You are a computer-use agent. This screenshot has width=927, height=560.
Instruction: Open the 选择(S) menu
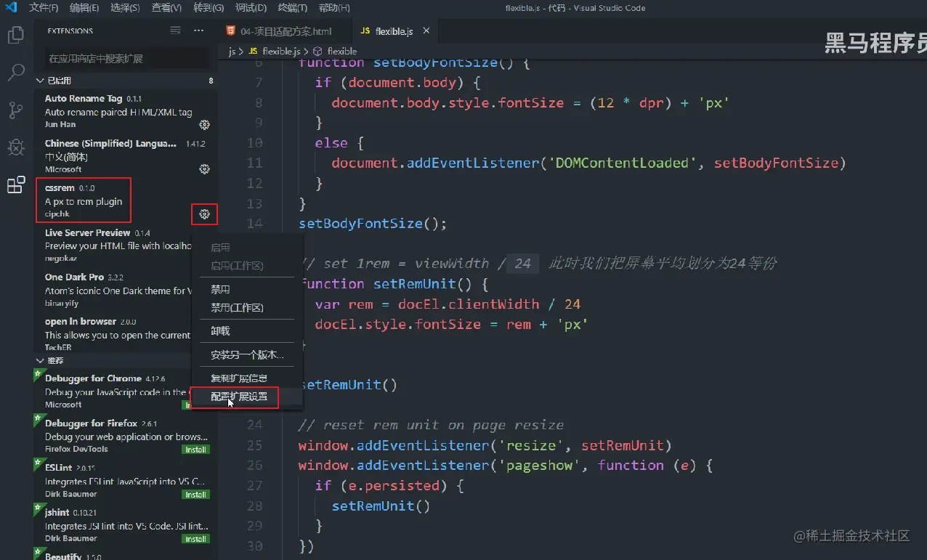tap(126, 8)
